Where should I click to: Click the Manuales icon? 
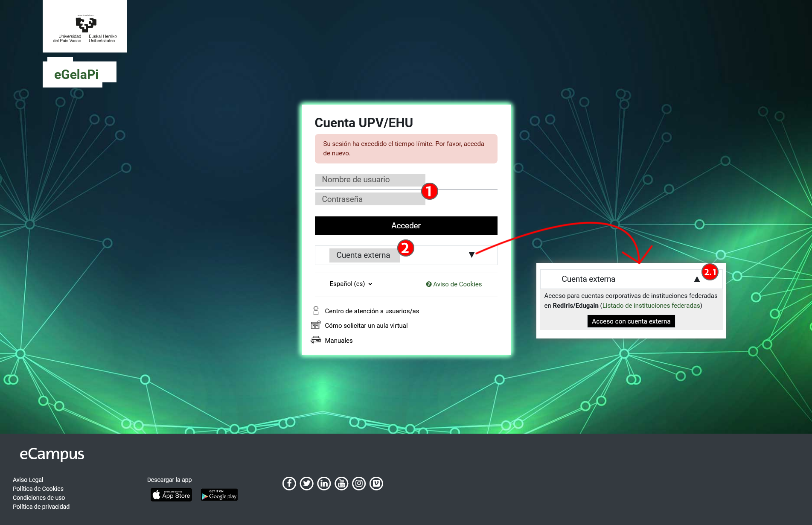point(316,339)
